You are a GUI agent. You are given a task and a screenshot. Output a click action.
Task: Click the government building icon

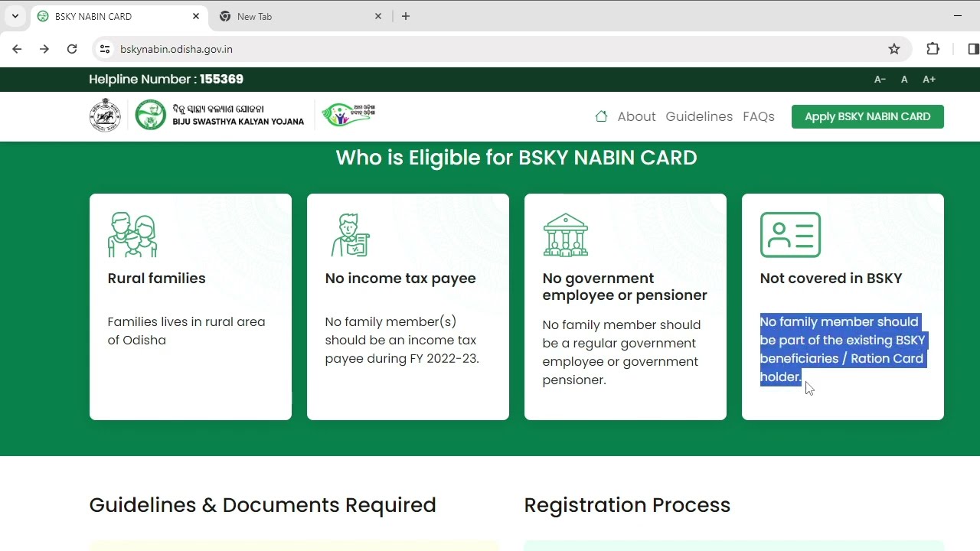[x=566, y=235]
